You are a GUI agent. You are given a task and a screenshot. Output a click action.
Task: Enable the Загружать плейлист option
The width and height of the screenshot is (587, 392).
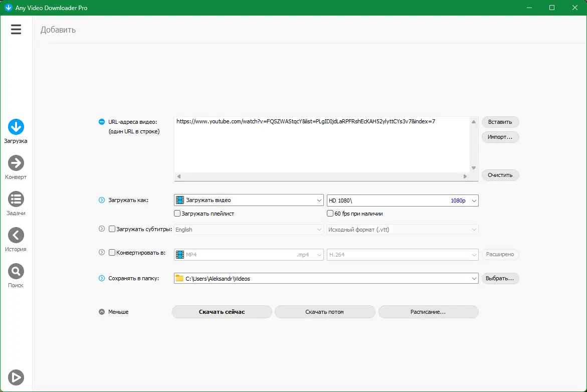177,213
